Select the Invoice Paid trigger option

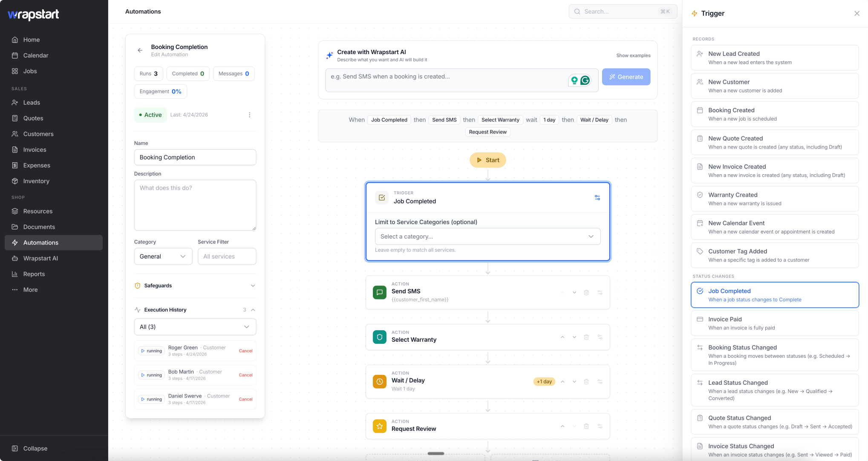[x=775, y=323]
